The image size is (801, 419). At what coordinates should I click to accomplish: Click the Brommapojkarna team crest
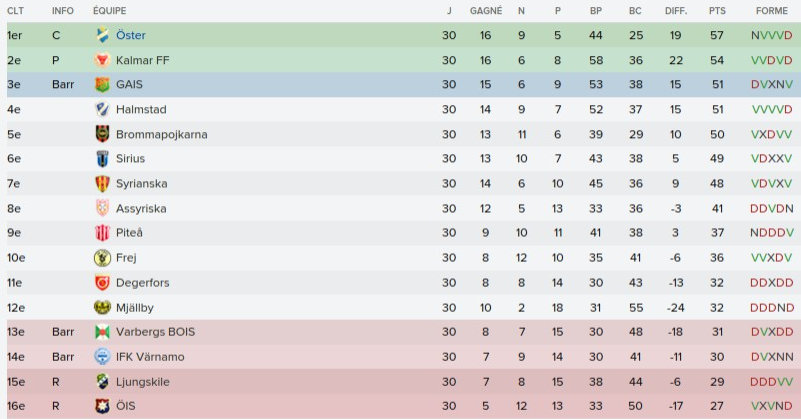pyautogui.click(x=102, y=134)
